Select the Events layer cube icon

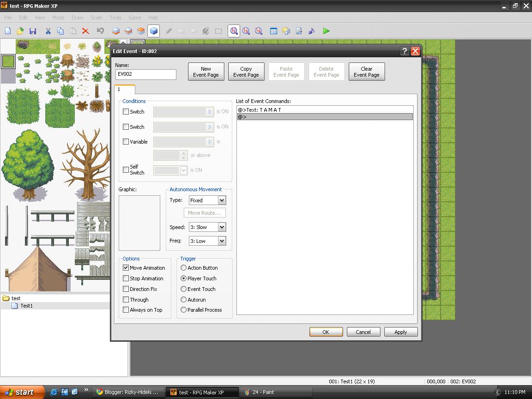(x=154, y=31)
